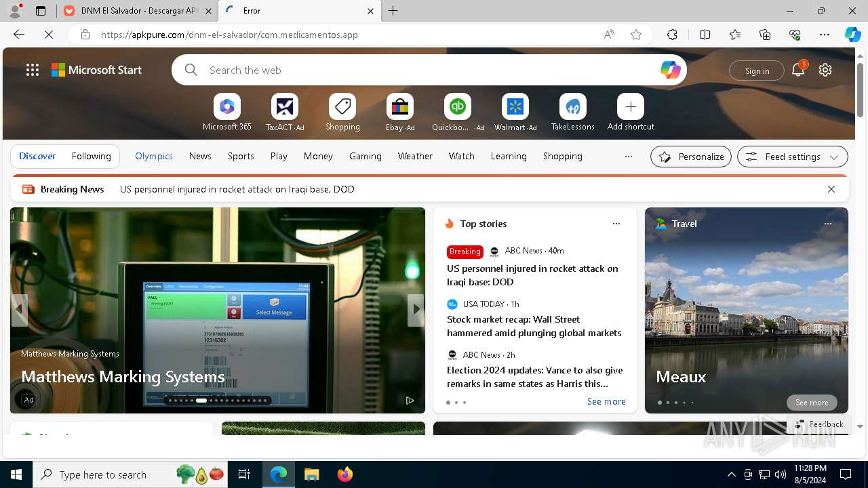Open Windows Start menu
868x488 pixels.
click(x=16, y=474)
